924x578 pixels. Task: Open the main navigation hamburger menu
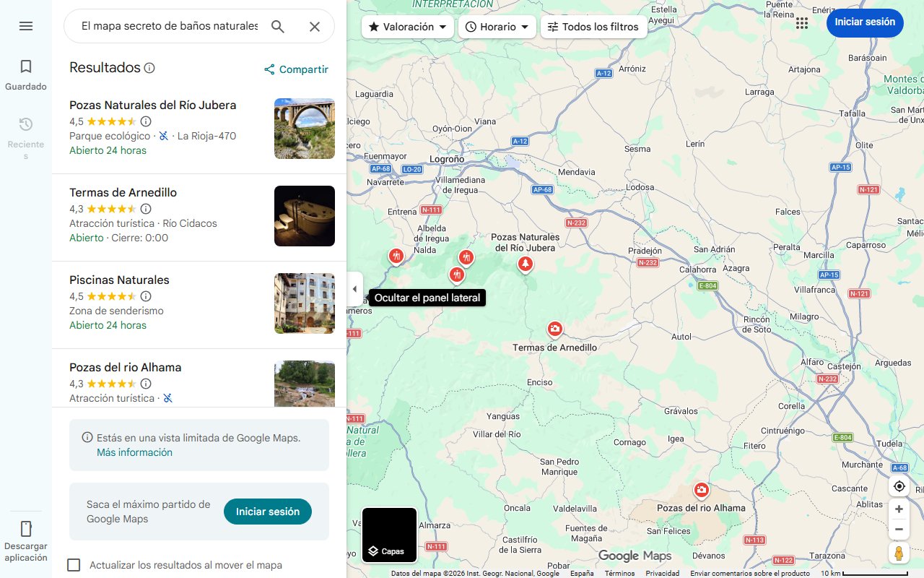pos(26,26)
